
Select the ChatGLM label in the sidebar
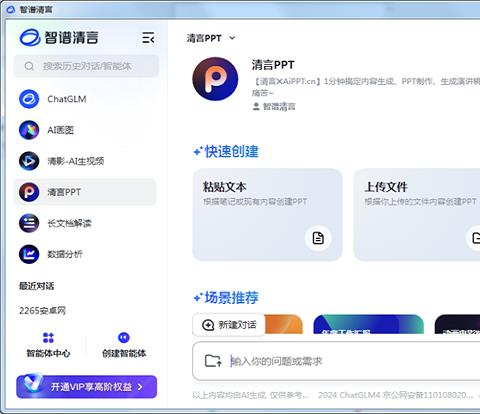(67, 99)
